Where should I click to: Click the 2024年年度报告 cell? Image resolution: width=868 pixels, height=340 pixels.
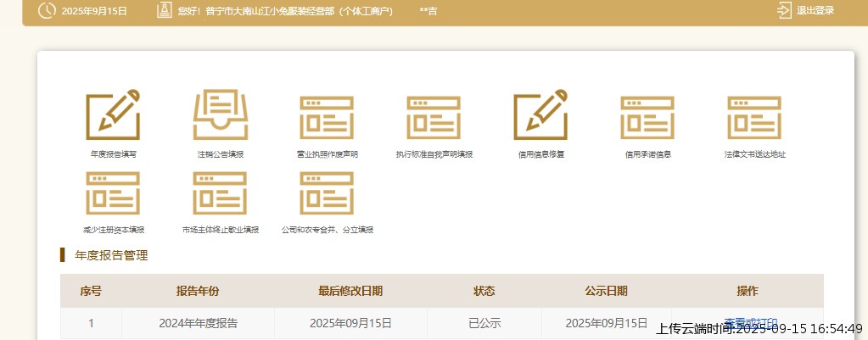pyautogui.click(x=198, y=323)
